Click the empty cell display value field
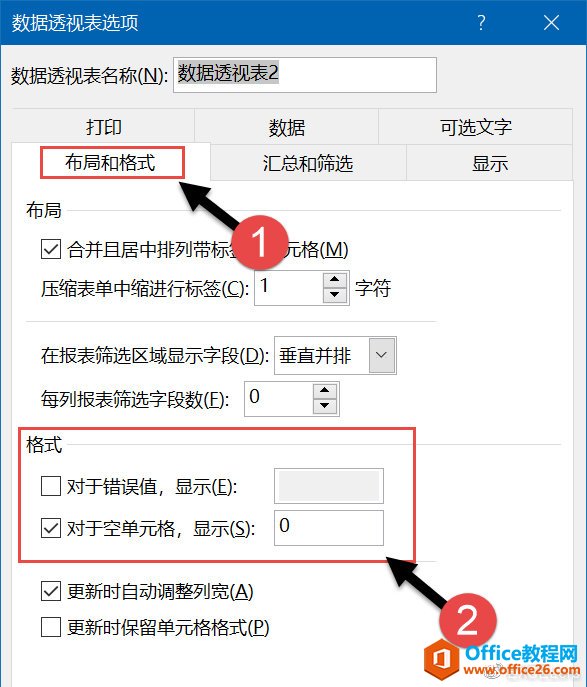The image size is (587, 687). pos(329,528)
